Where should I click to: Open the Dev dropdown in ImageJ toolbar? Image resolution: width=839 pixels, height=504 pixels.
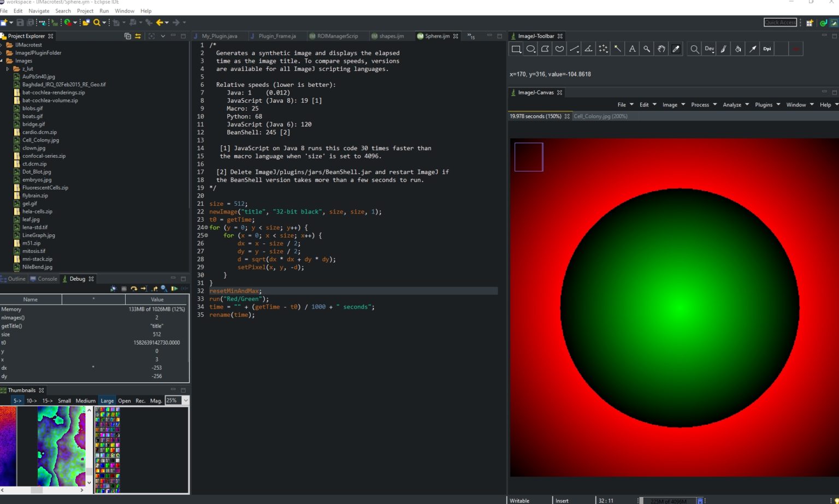coord(708,48)
